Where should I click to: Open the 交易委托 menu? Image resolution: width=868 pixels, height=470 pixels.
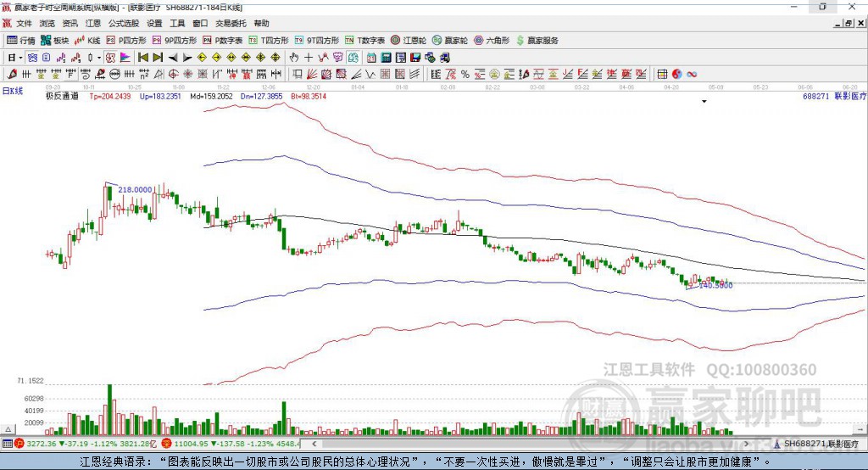coord(231,23)
